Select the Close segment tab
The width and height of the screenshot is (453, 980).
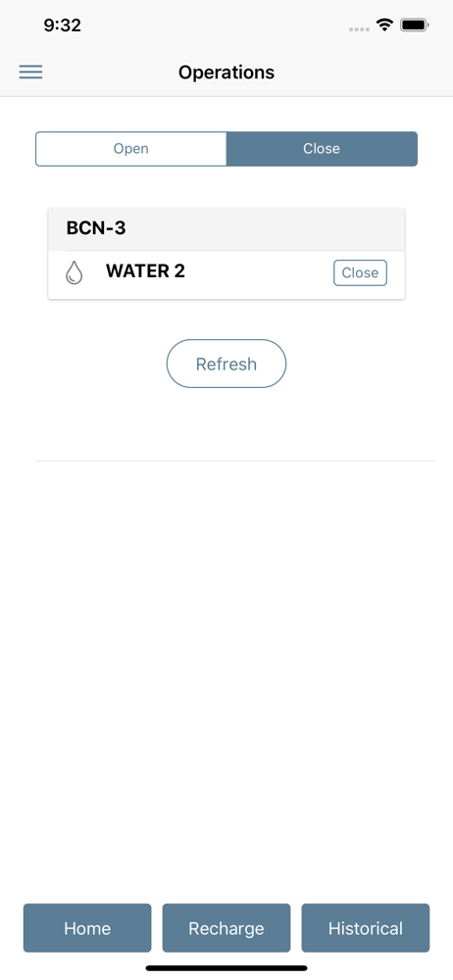point(322,149)
